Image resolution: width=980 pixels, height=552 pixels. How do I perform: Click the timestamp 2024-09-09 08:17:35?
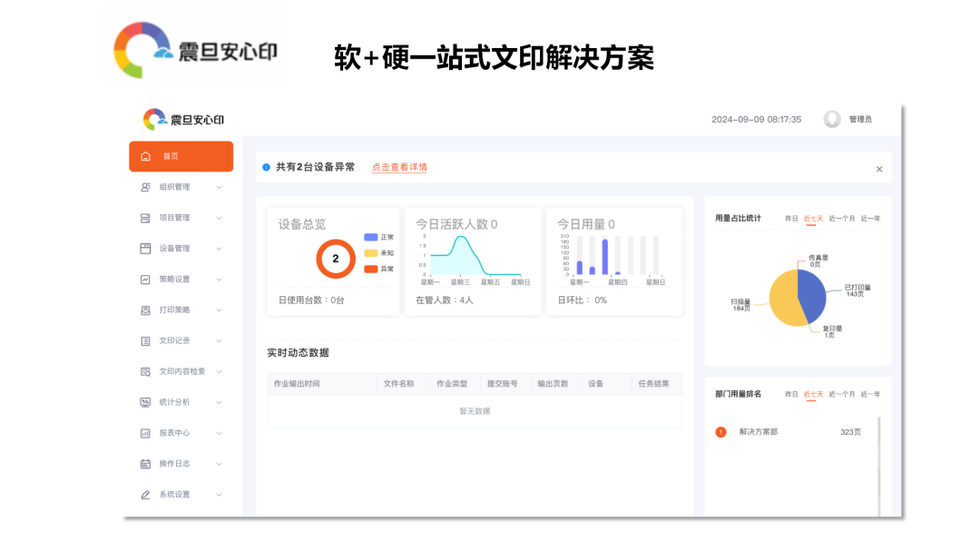tap(756, 120)
